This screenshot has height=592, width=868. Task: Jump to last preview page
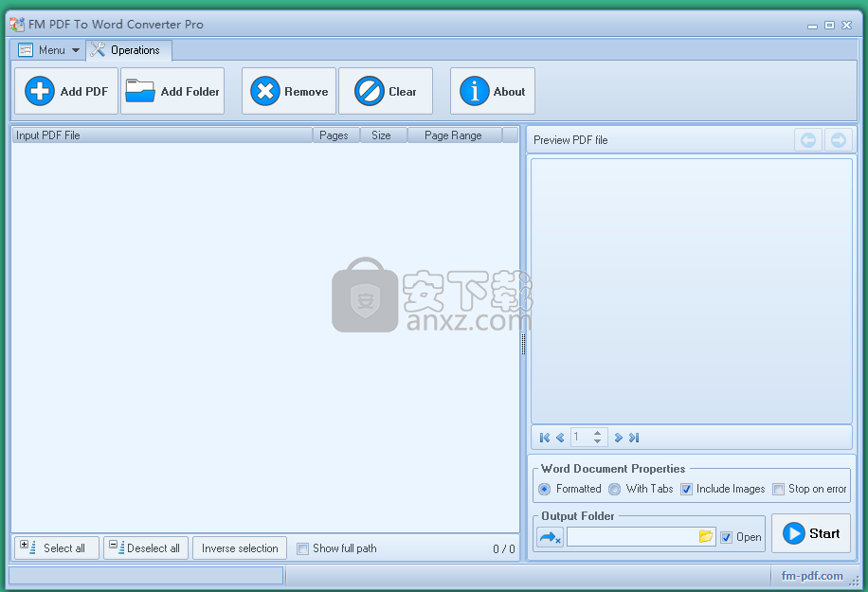[x=634, y=438]
